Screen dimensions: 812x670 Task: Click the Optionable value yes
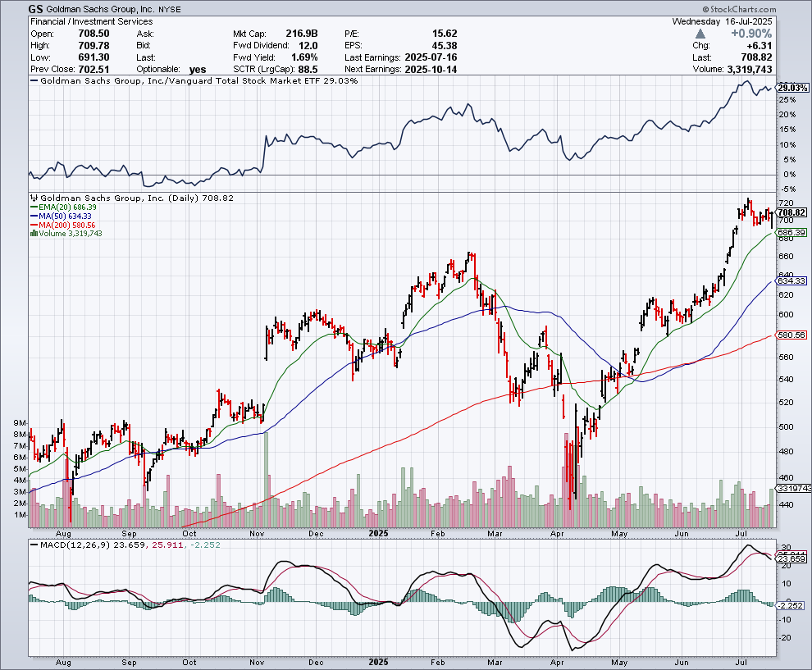(198, 70)
